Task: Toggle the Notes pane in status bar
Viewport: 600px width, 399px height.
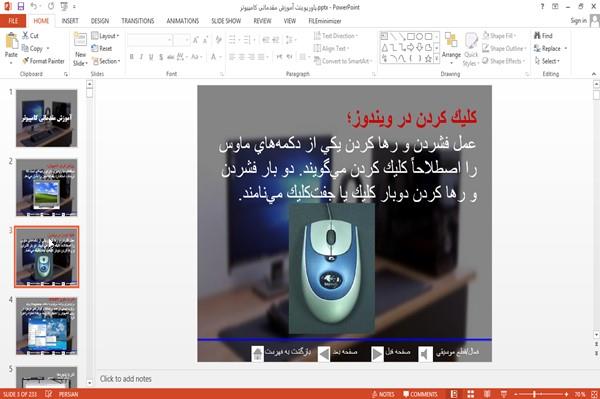Action: pos(383,394)
